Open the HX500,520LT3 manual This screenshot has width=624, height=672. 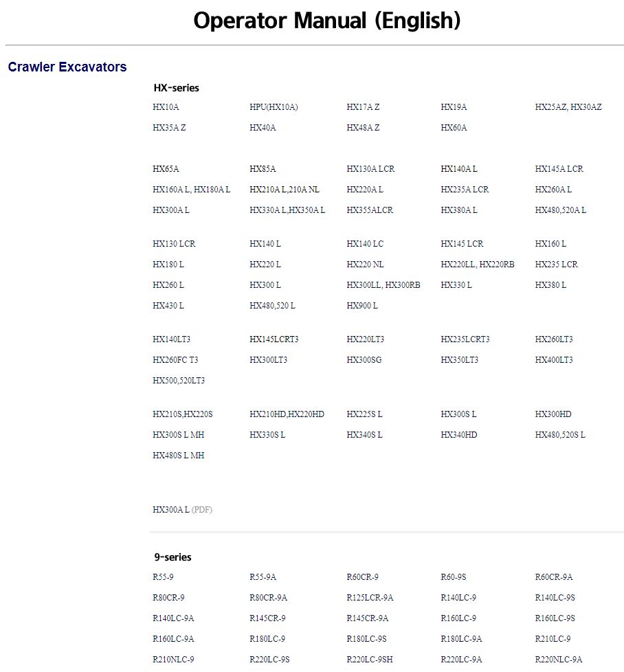click(x=177, y=380)
